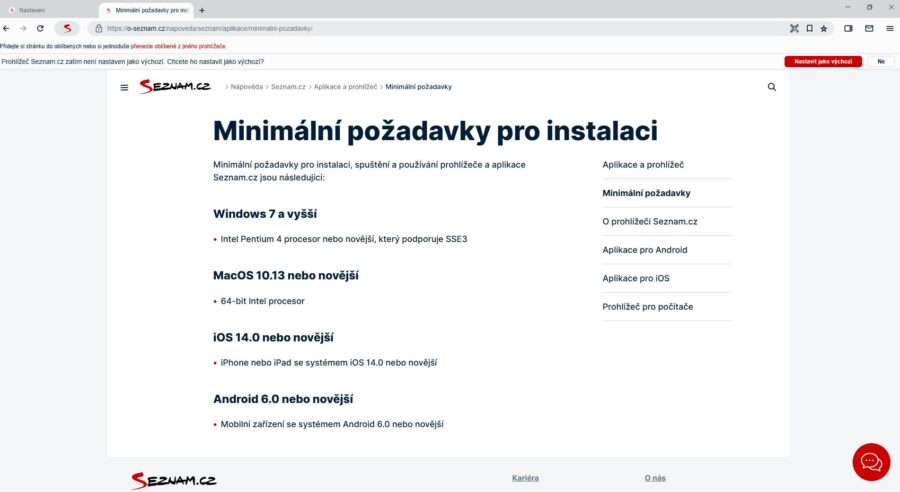Open the page hamburger menu beside Seznam logo
Viewport: 900px width, 492px height.
click(124, 87)
